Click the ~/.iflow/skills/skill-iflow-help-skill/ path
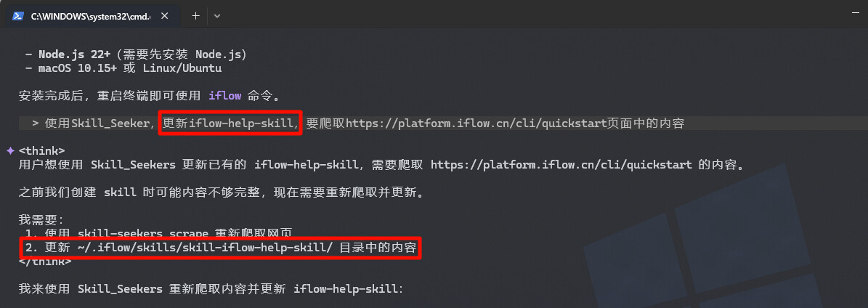 [x=205, y=248]
